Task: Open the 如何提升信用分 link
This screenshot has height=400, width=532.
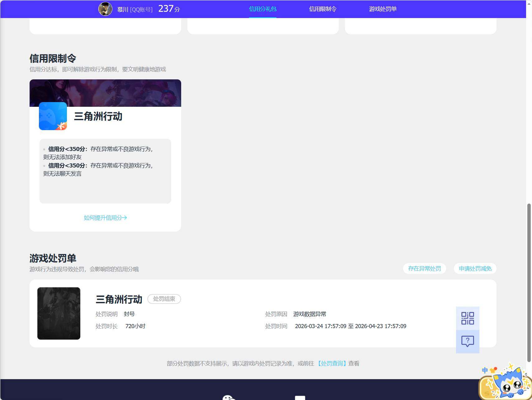Action: [x=105, y=218]
